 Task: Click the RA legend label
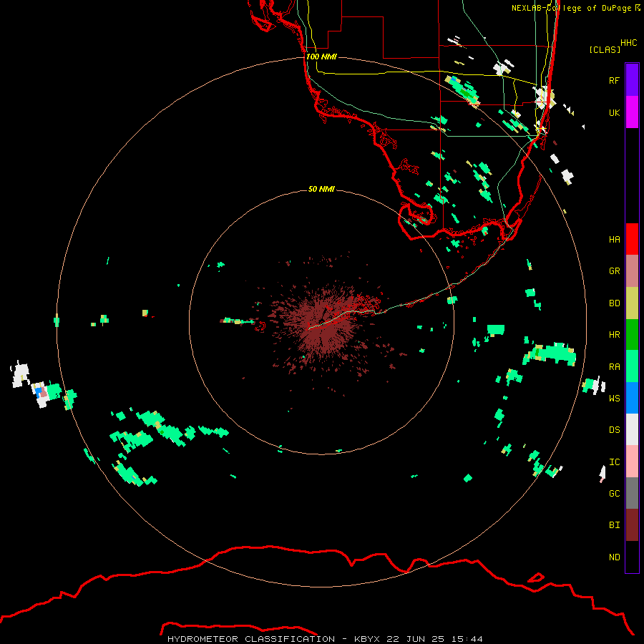point(614,367)
